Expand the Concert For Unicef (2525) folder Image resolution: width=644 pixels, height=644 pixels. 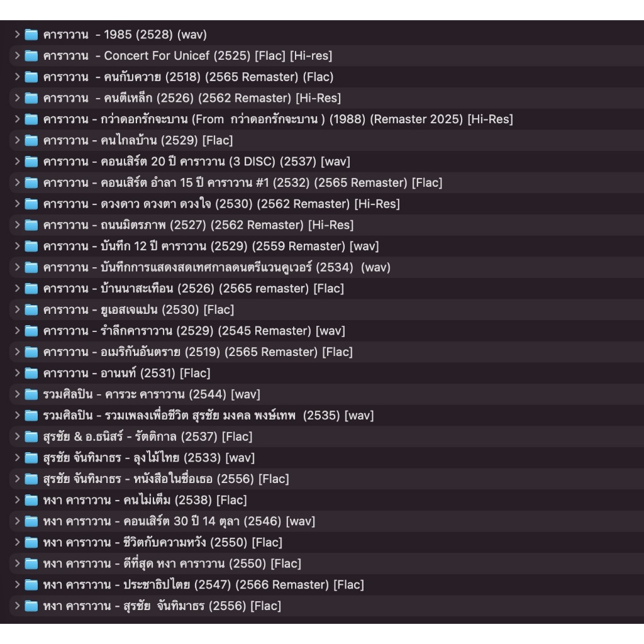pos(17,55)
